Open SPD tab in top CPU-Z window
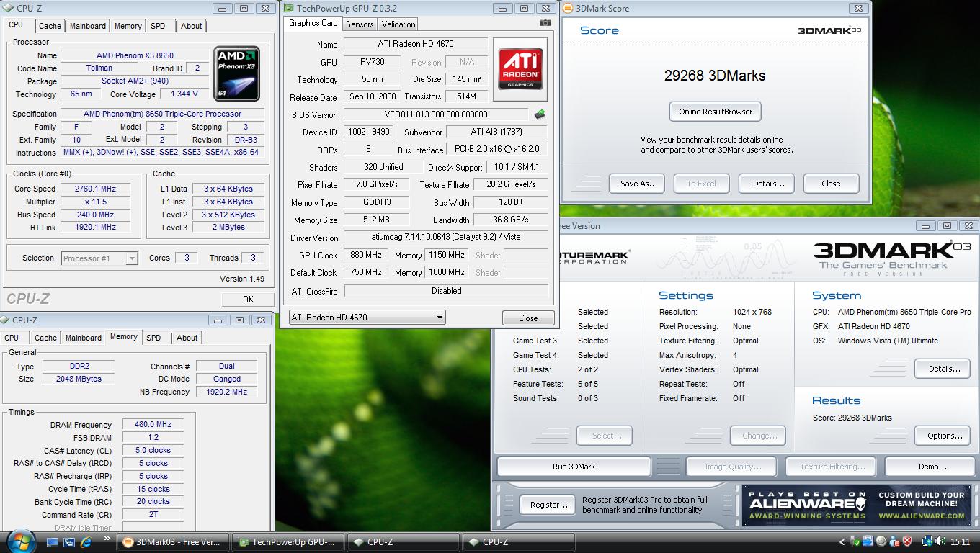980x553 pixels. (x=158, y=26)
